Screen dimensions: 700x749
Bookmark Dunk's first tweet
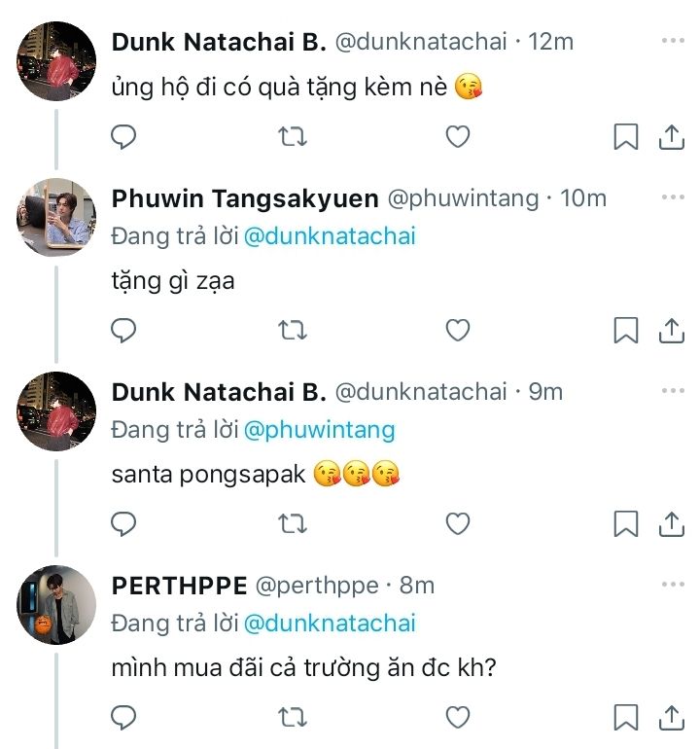[626, 138]
